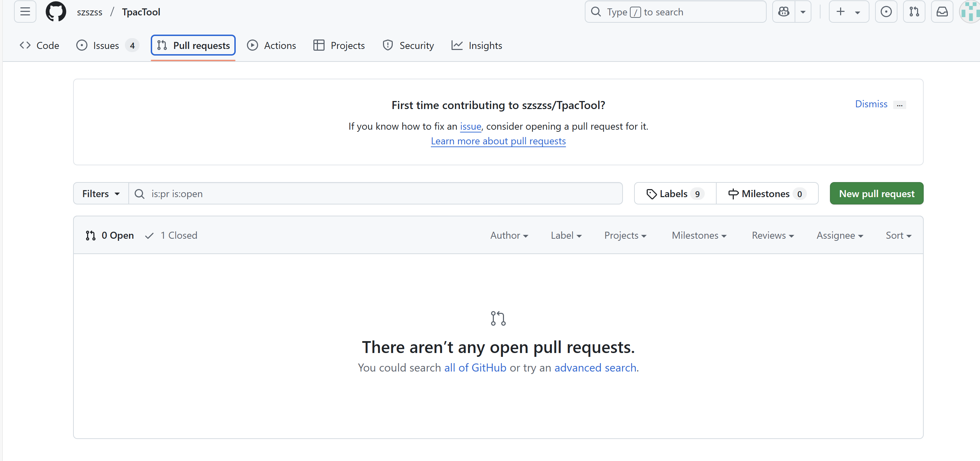Expand the Create new plus dropdown

(x=848, y=12)
